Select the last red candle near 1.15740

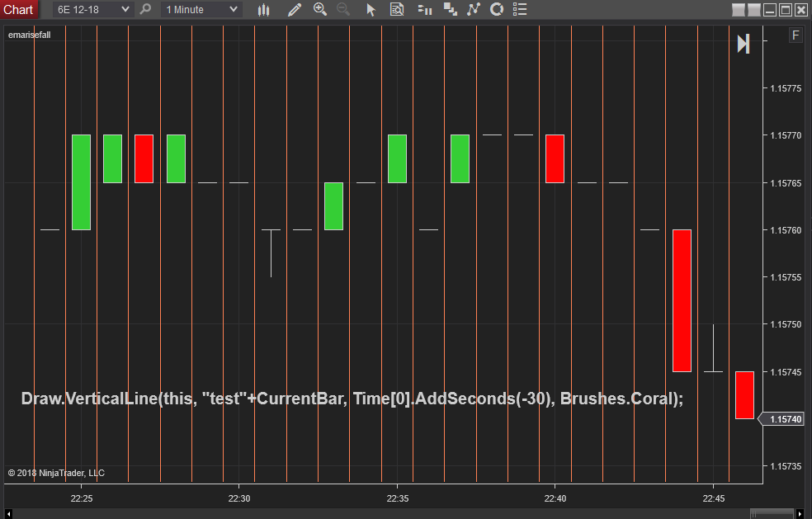click(x=744, y=395)
